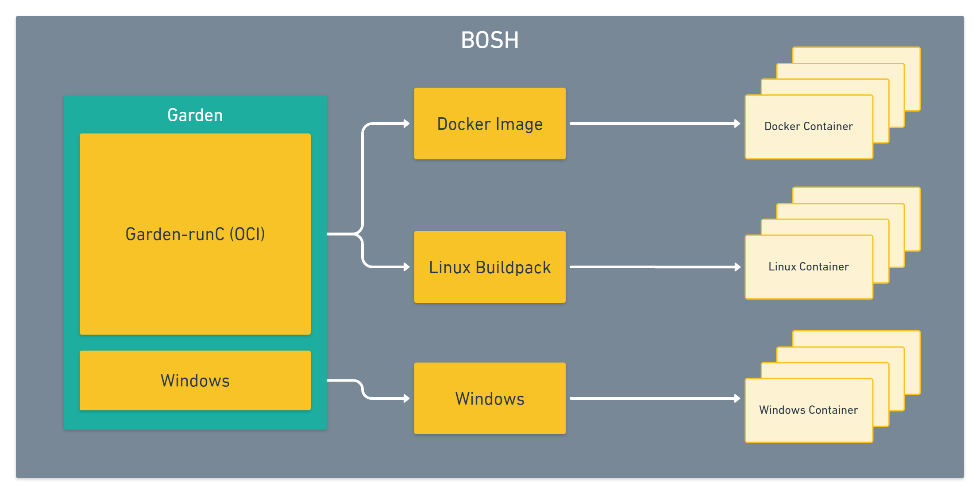Image resolution: width=980 pixels, height=494 pixels.
Task: Select the Linux Container card
Action: click(x=809, y=267)
